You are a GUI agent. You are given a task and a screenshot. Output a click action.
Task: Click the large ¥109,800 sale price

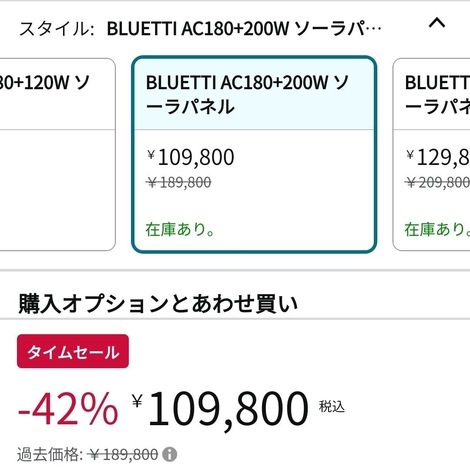click(220, 408)
